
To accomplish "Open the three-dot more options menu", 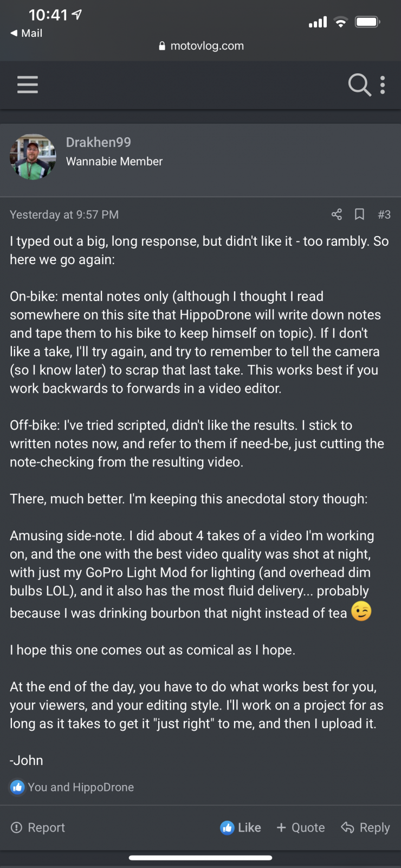I will point(383,85).
